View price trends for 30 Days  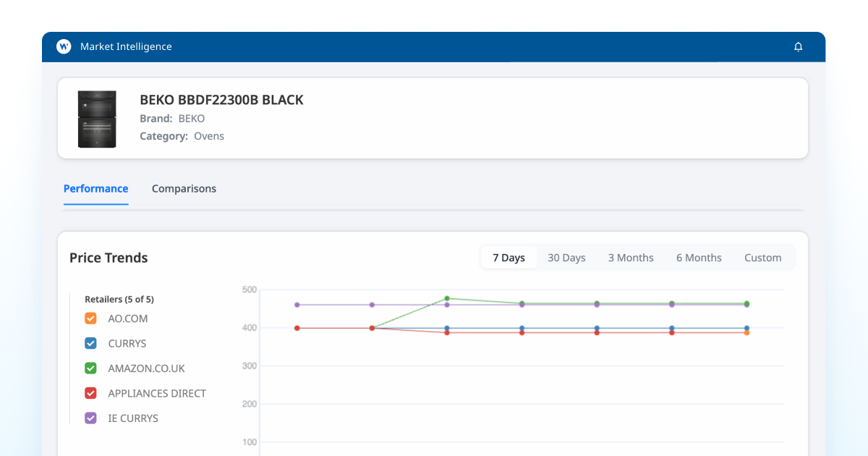click(x=566, y=257)
